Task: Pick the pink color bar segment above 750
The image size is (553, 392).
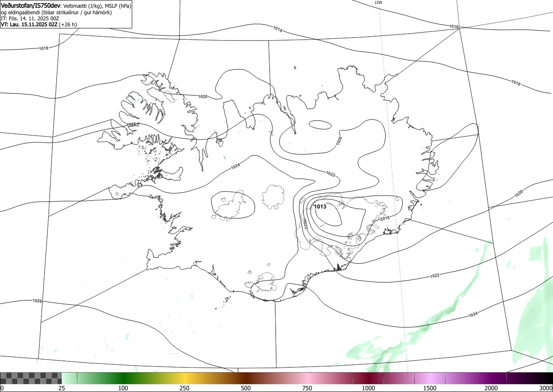Action: point(307,378)
